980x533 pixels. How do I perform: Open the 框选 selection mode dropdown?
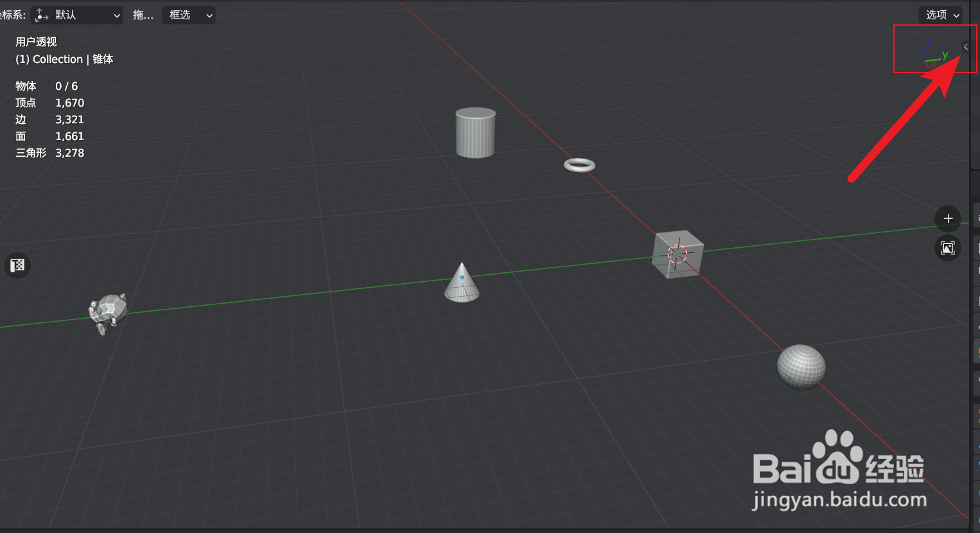[x=189, y=15]
